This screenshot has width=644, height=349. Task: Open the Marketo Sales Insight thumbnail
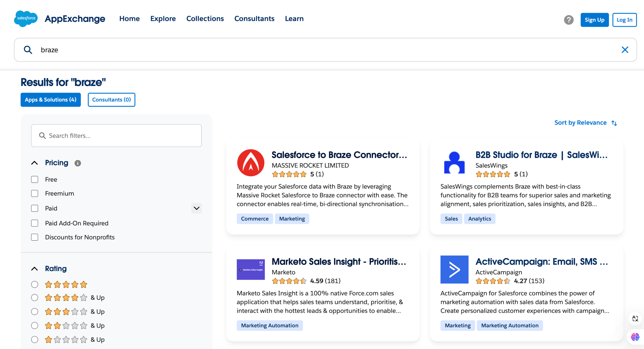[x=251, y=269]
